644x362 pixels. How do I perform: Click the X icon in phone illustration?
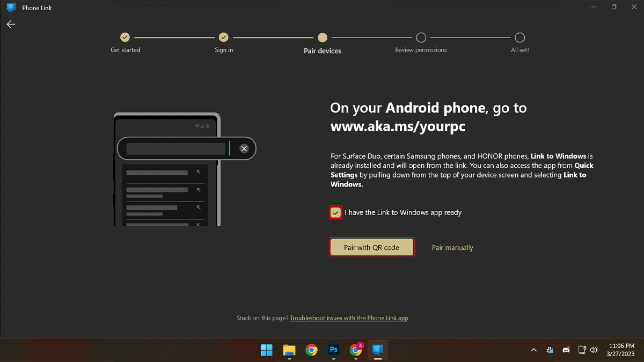244,149
